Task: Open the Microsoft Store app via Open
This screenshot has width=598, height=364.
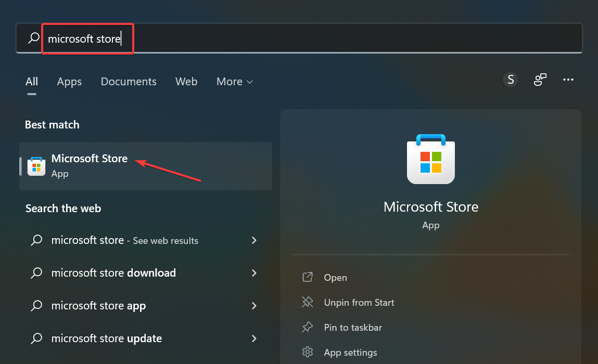Action: click(x=335, y=277)
